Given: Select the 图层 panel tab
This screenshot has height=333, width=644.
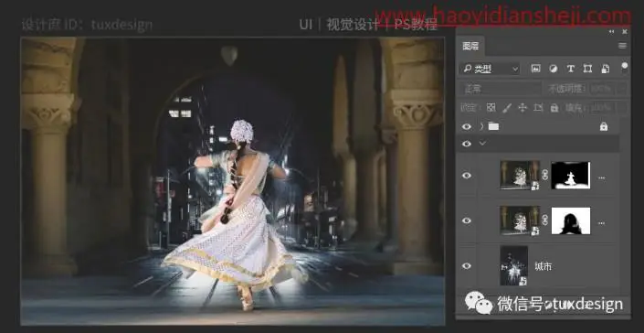Looking at the screenshot, I should pyautogui.click(x=470, y=46).
